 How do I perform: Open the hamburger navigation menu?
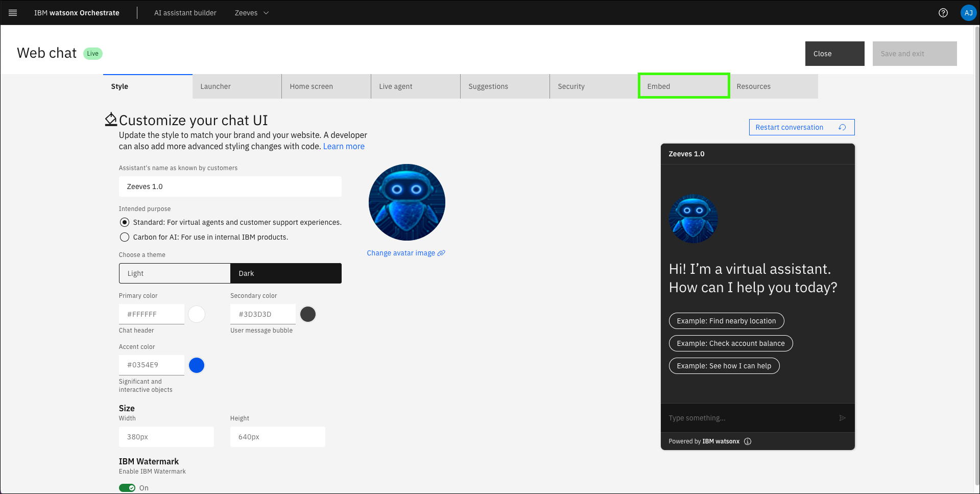pyautogui.click(x=13, y=13)
